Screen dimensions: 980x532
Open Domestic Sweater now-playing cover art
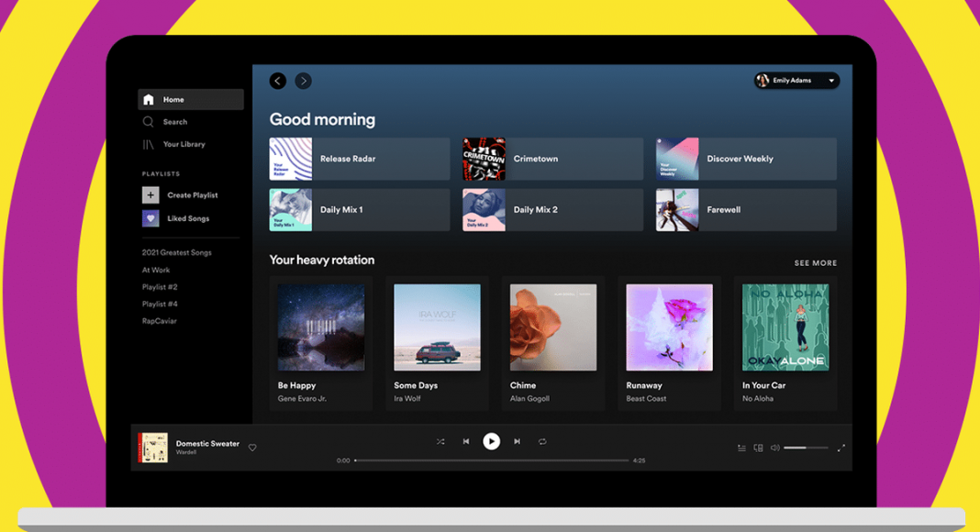click(x=152, y=448)
